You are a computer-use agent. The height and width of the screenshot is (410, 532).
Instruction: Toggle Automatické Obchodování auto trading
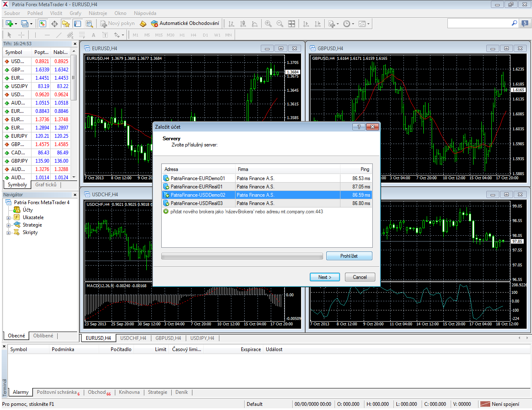click(185, 23)
